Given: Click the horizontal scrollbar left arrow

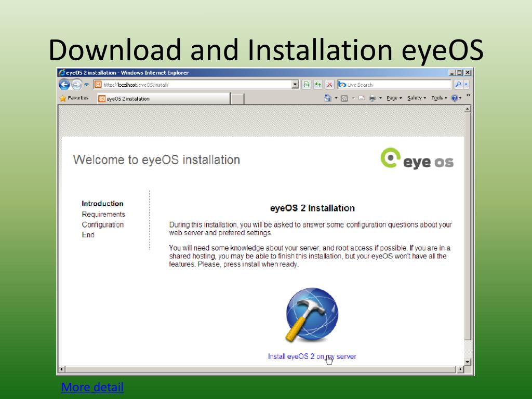Looking at the screenshot, I should (62, 369).
